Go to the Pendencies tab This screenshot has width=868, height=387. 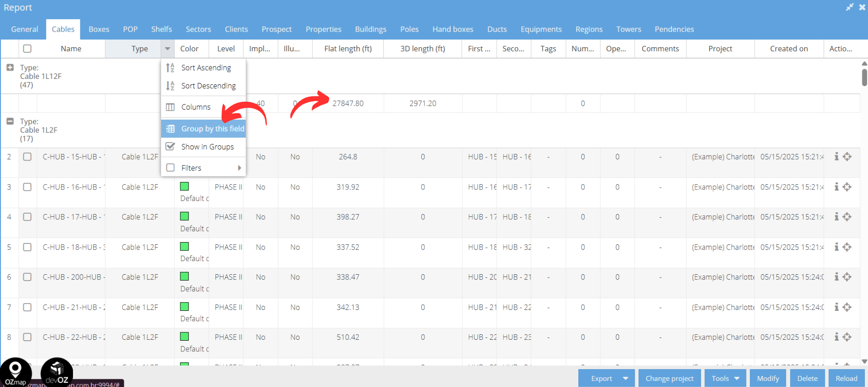(674, 29)
